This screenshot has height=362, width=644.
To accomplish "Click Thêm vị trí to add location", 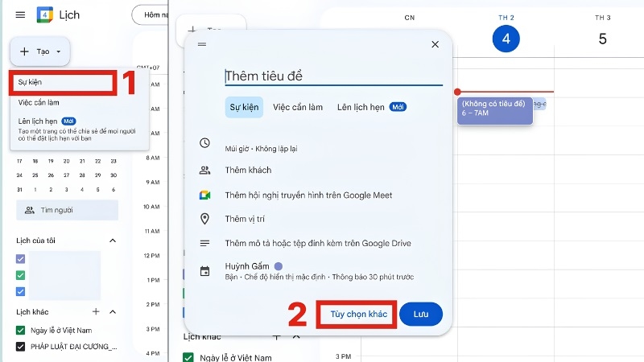I will tap(245, 219).
